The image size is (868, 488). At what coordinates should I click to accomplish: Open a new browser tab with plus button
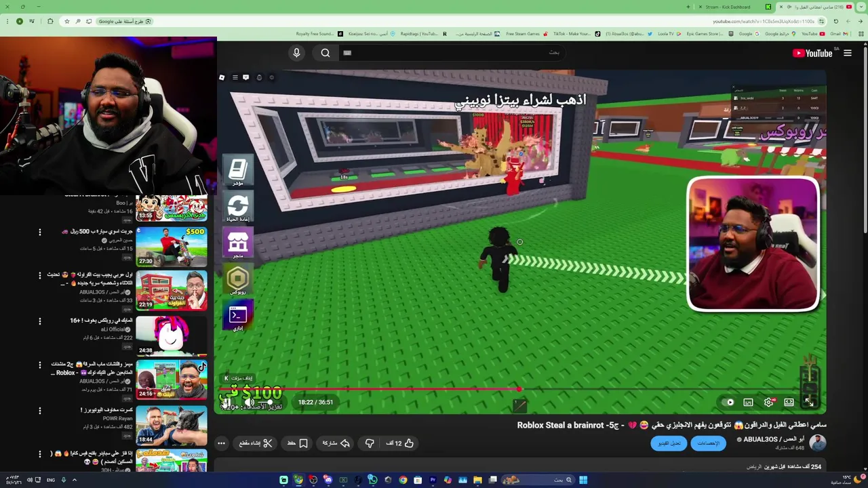[688, 7]
